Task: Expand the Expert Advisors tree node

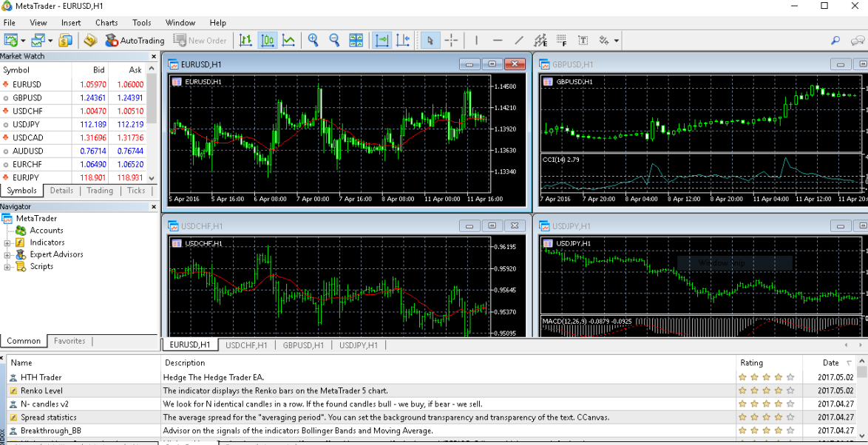Action: pyautogui.click(x=7, y=255)
